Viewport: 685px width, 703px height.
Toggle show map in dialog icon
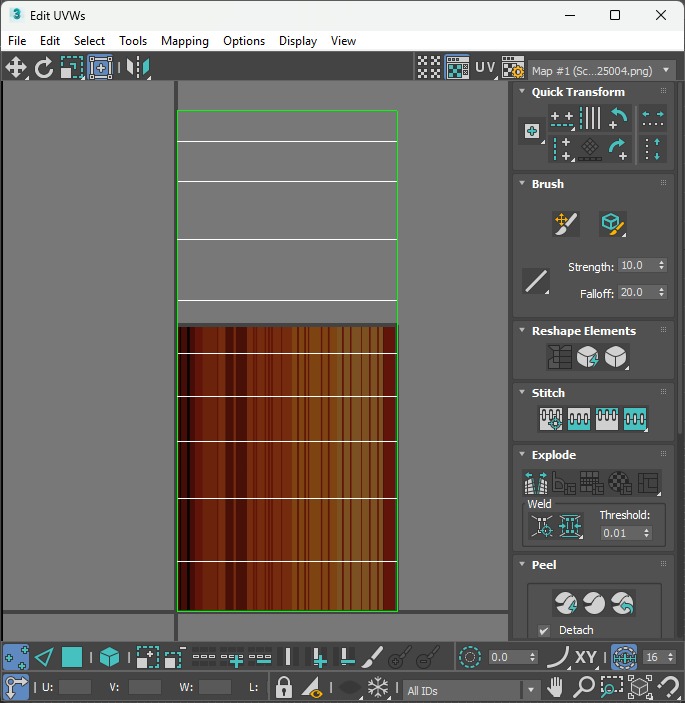(x=457, y=67)
